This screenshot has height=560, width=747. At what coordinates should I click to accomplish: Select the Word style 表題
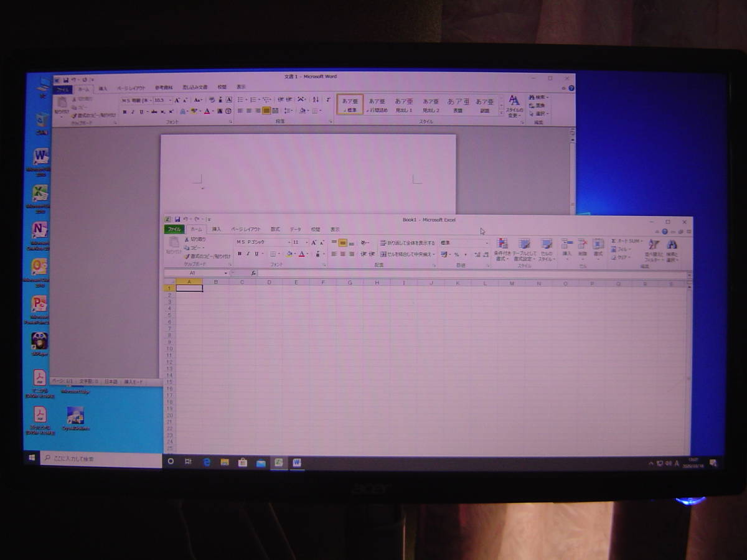click(458, 104)
